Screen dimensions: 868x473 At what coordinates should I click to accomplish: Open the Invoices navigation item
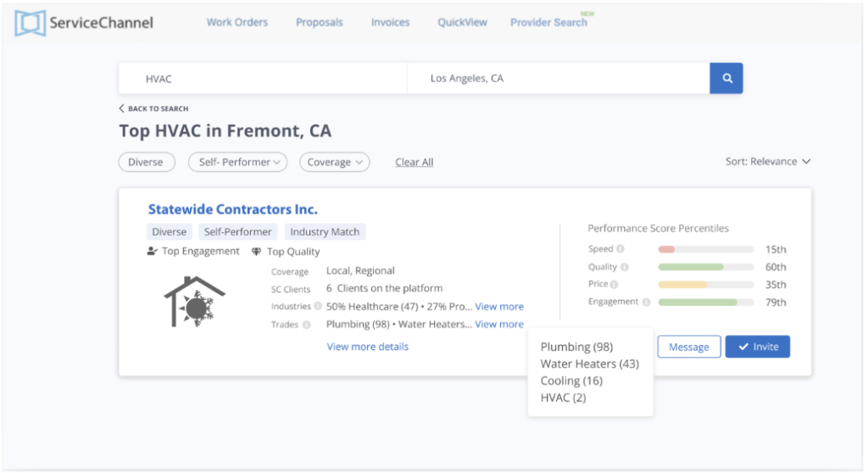(390, 23)
